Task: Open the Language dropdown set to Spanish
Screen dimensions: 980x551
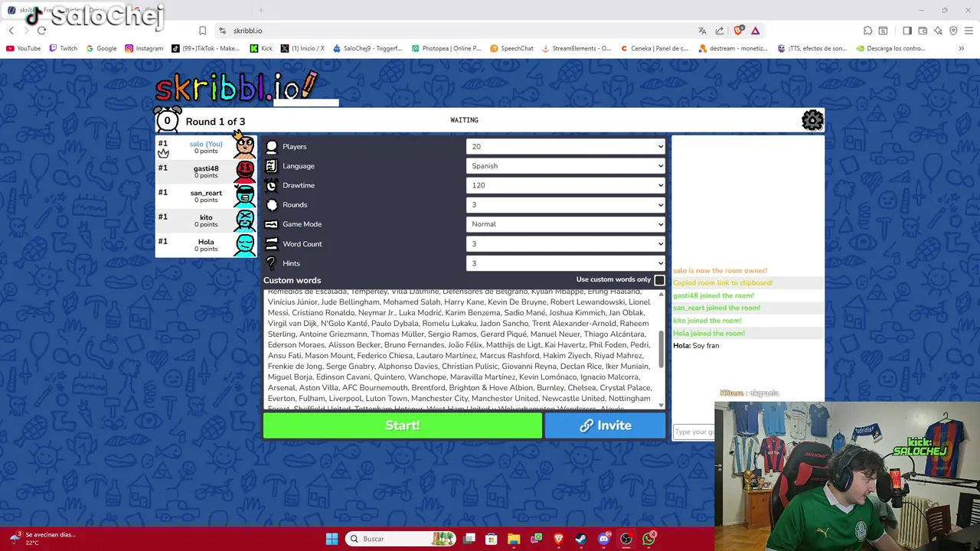Action: 566,166
